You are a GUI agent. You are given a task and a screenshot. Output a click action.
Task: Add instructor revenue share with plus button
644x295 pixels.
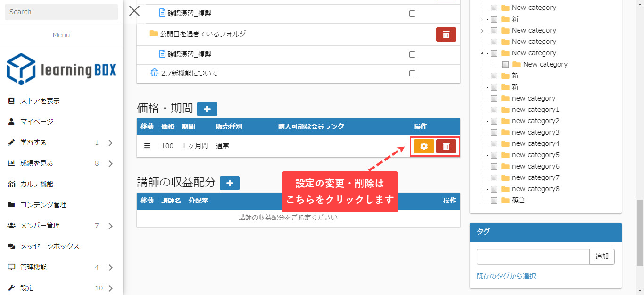click(230, 183)
